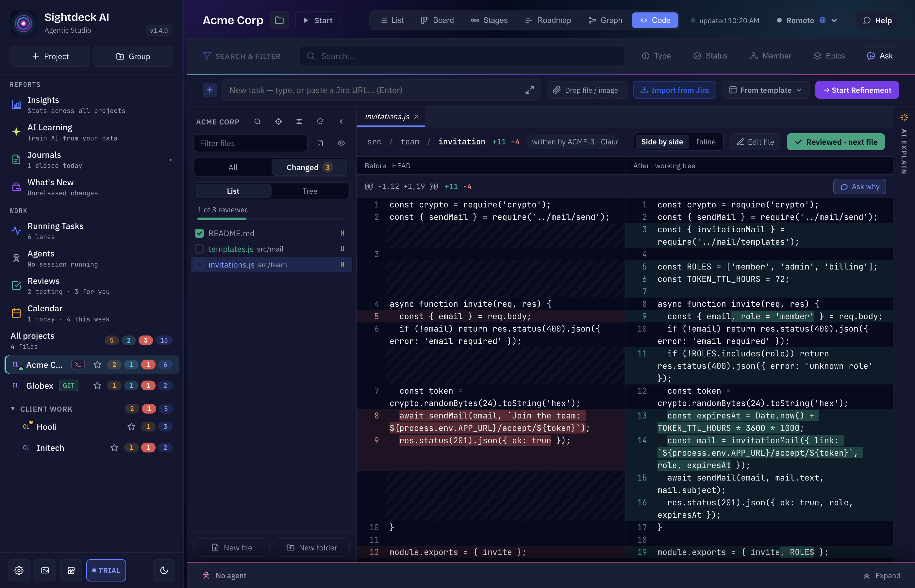This screenshot has height=588, width=915.
Task: Hide the file panel with the left chevron
Action: [x=341, y=122]
